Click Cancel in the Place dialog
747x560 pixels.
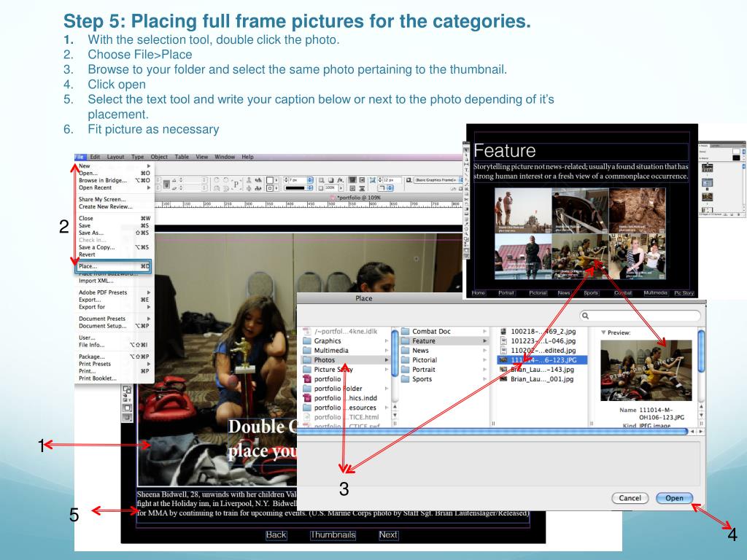[x=630, y=498]
